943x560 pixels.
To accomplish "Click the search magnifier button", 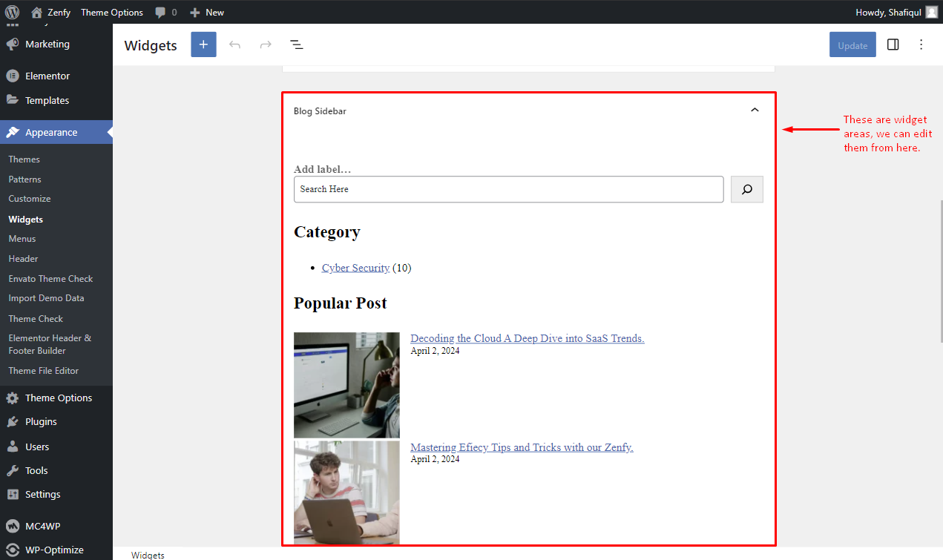I will tap(747, 189).
